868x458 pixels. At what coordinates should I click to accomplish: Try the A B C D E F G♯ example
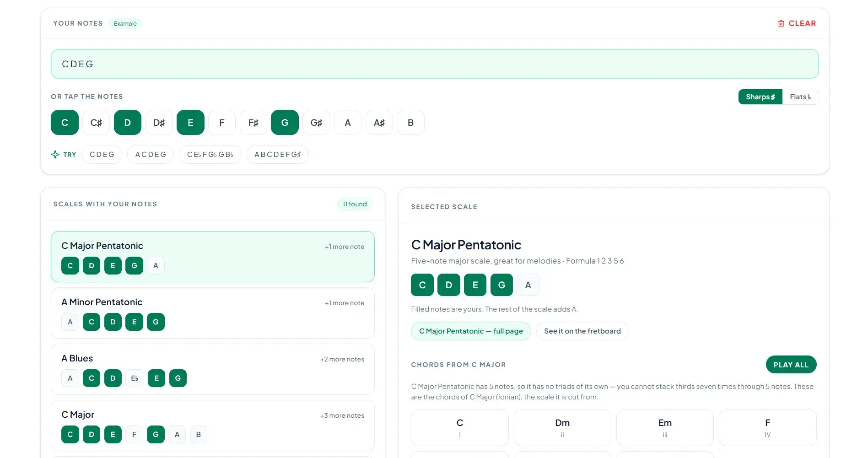tap(278, 155)
